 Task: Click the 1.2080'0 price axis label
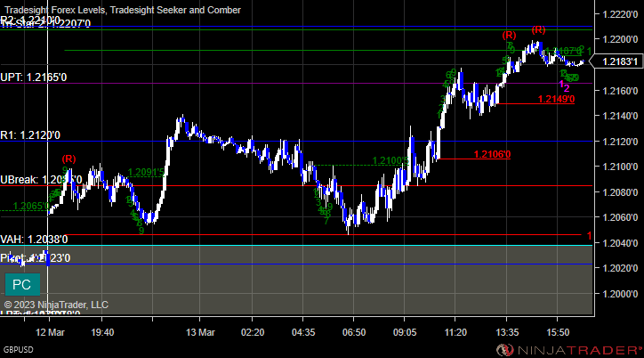coord(620,192)
